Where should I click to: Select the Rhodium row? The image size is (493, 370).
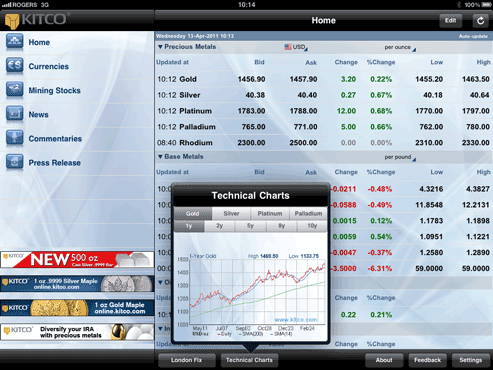[x=324, y=143]
